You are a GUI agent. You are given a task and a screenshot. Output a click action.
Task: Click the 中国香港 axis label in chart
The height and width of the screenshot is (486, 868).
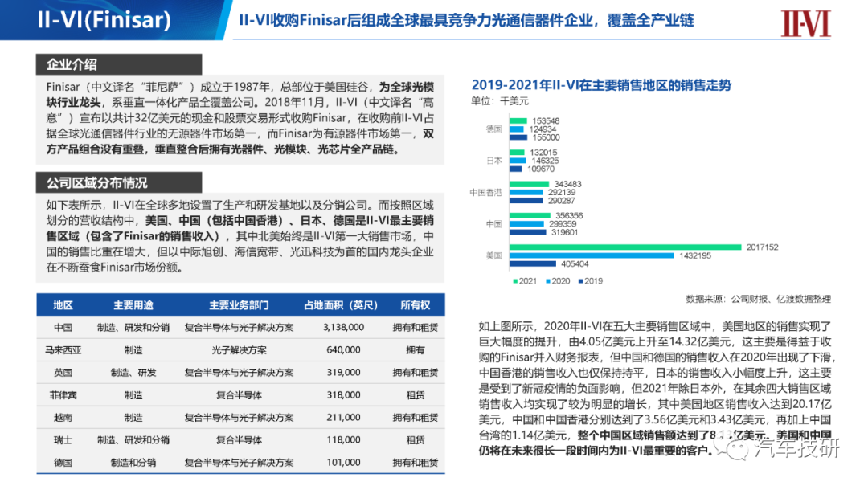click(485, 192)
